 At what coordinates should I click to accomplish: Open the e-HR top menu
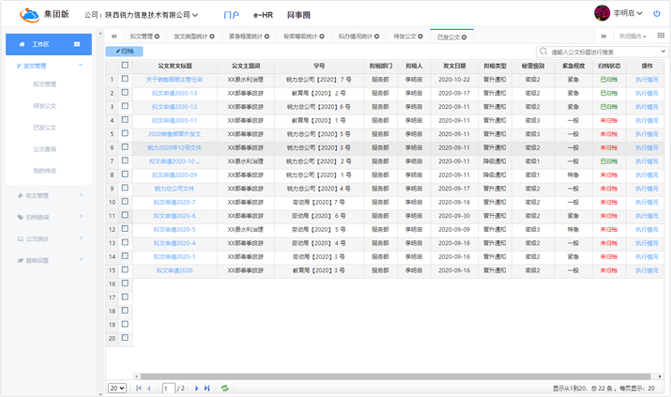click(263, 15)
